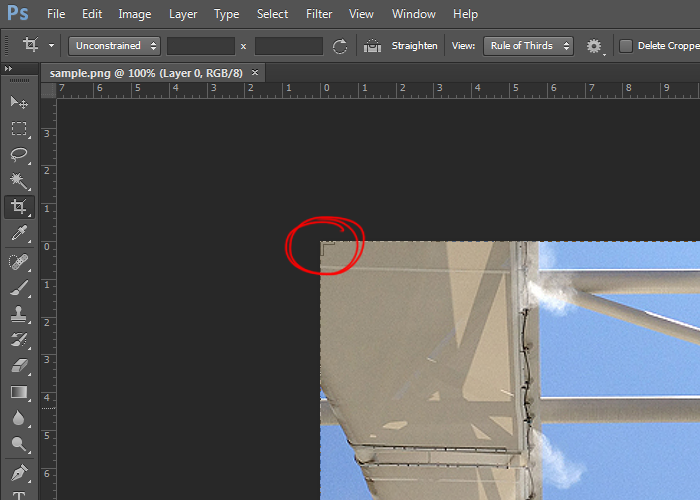This screenshot has height=500, width=700.
Task: Select the Move tool
Action: (19, 103)
